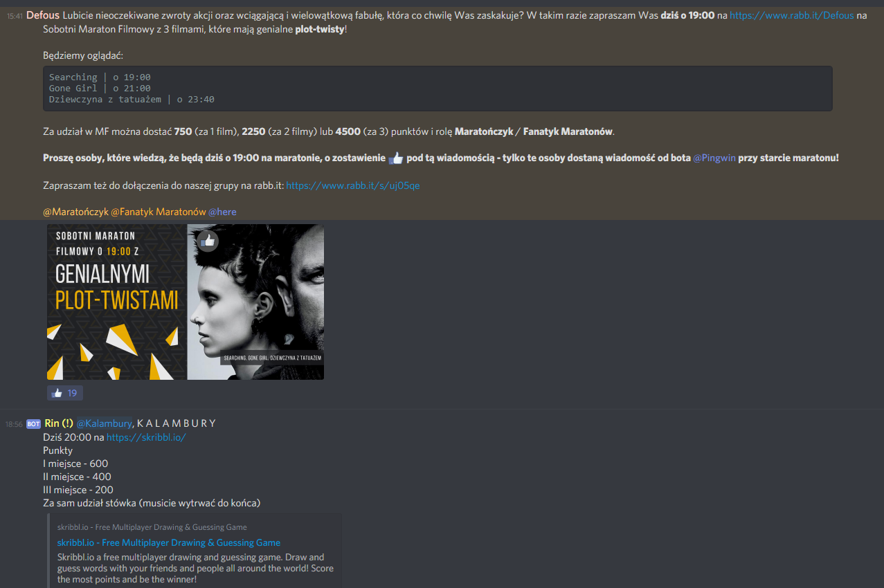Open the Rin (!) bot profile name

pyautogui.click(x=59, y=423)
